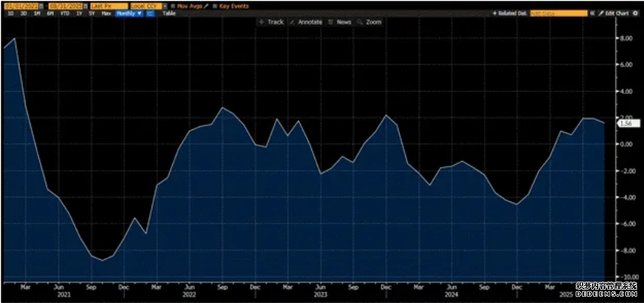Activate the Annotate drawing tool
Screen dimensions: 644x303
click(306, 22)
